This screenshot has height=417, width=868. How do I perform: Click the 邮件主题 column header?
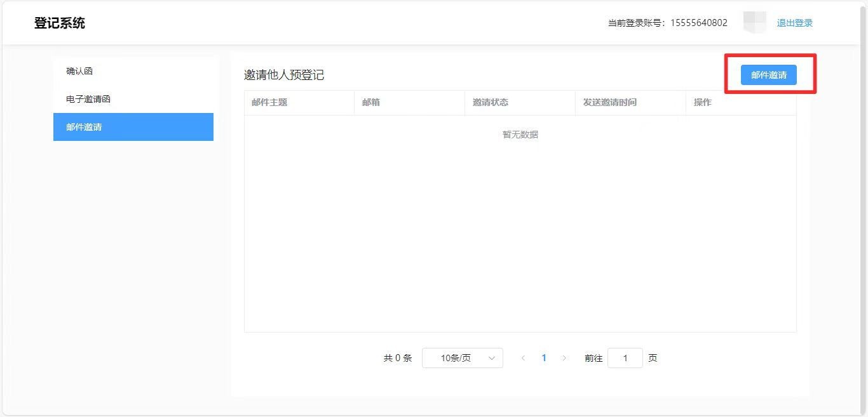point(299,103)
